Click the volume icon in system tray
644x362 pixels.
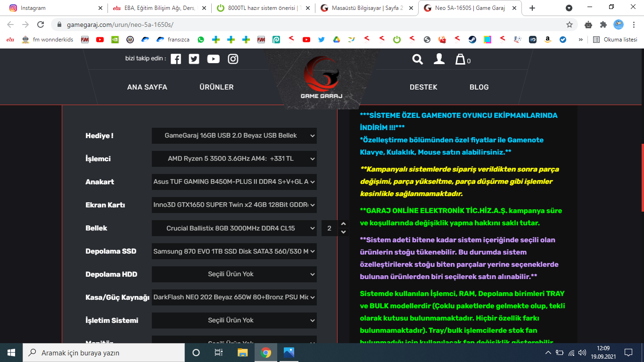[x=582, y=353]
